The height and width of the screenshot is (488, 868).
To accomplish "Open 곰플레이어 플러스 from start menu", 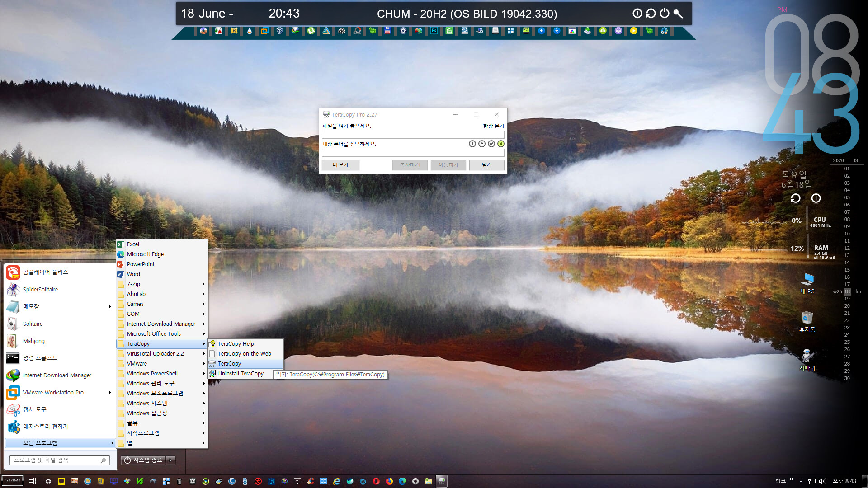I will tap(59, 272).
